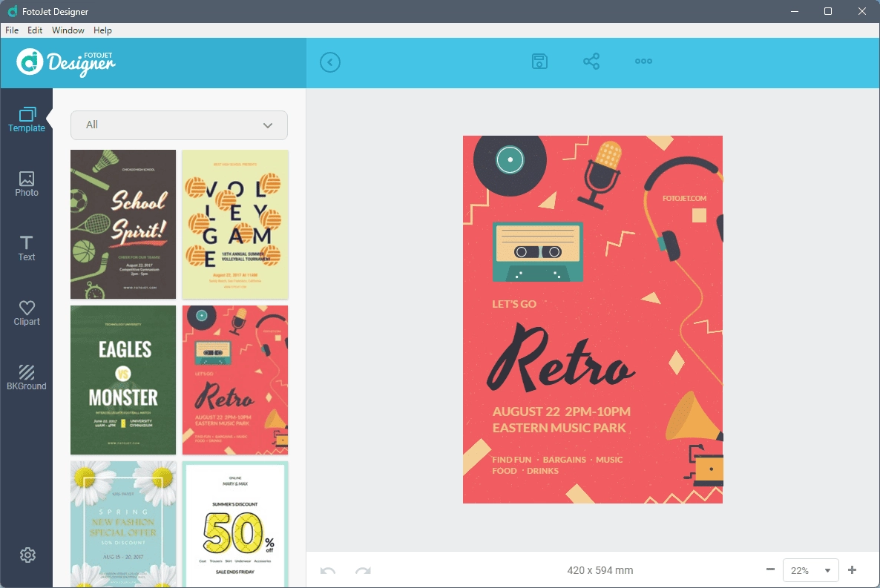Click the 420 x 594 mm size label

pyautogui.click(x=600, y=570)
